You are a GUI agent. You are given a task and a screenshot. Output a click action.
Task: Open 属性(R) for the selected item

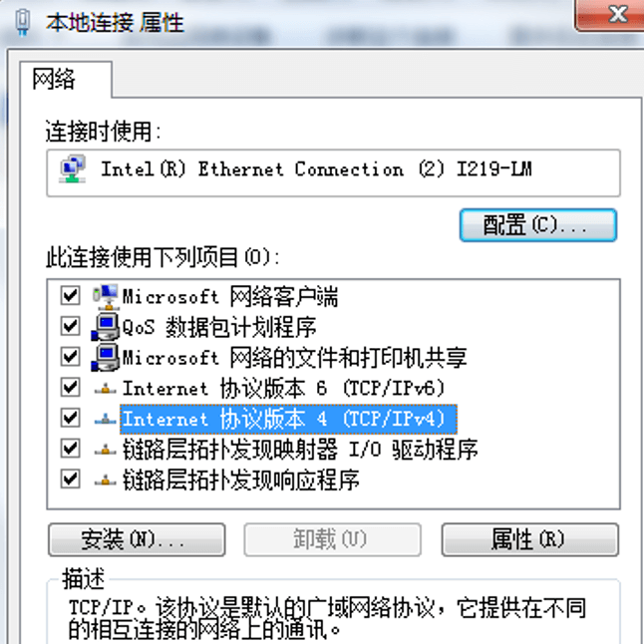point(530,539)
